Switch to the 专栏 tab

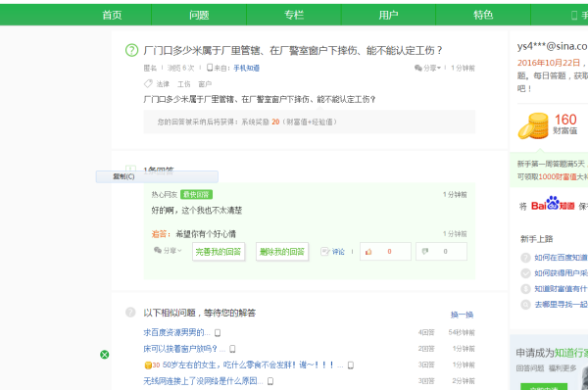[294, 15]
